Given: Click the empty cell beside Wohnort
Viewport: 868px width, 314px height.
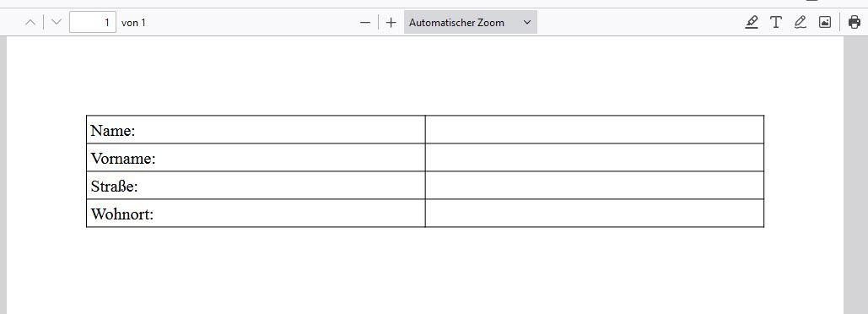Looking at the screenshot, I should point(595,214).
